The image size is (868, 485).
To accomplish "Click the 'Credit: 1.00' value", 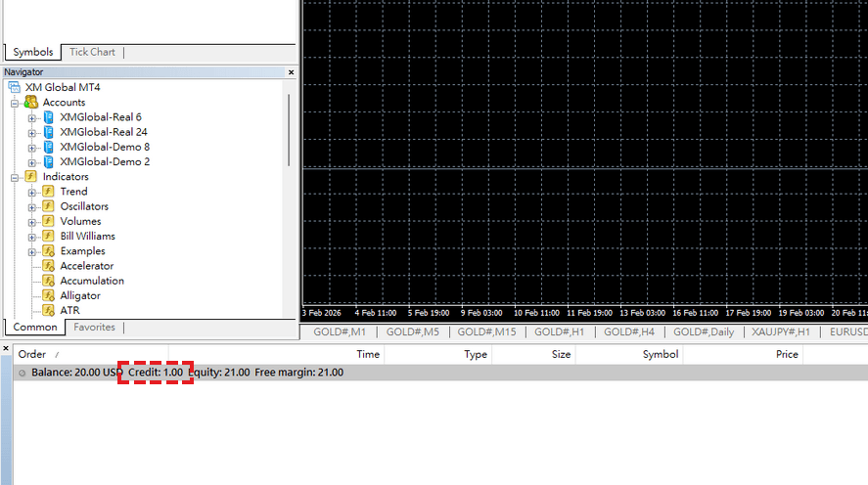I will pyautogui.click(x=156, y=373).
